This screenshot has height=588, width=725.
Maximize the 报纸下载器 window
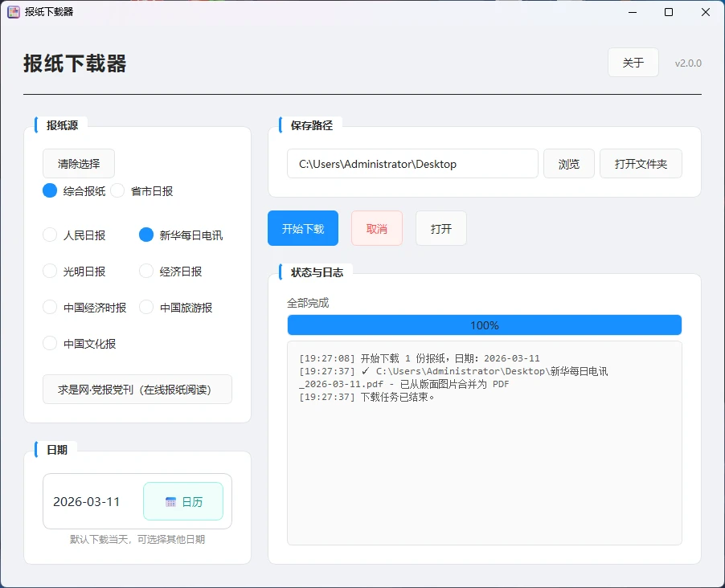[669, 12]
